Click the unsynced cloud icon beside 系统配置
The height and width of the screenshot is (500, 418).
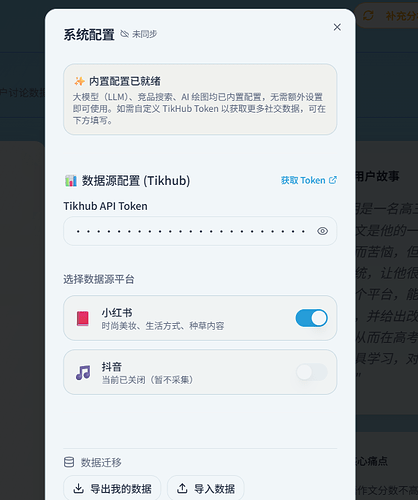click(125, 34)
